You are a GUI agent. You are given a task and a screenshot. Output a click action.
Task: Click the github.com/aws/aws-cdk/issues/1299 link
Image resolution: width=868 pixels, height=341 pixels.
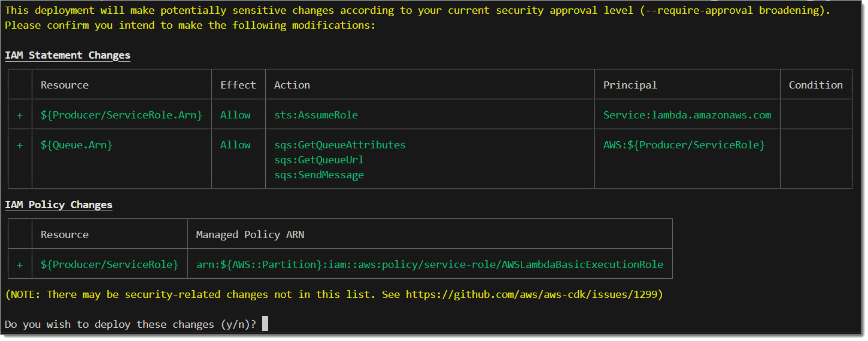point(532,294)
